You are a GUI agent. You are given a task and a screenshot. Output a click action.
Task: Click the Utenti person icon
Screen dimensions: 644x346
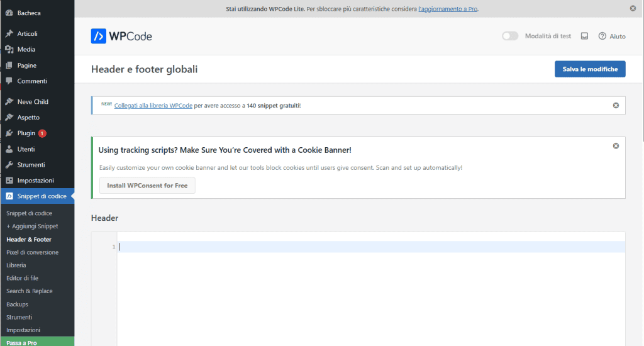(9, 149)
